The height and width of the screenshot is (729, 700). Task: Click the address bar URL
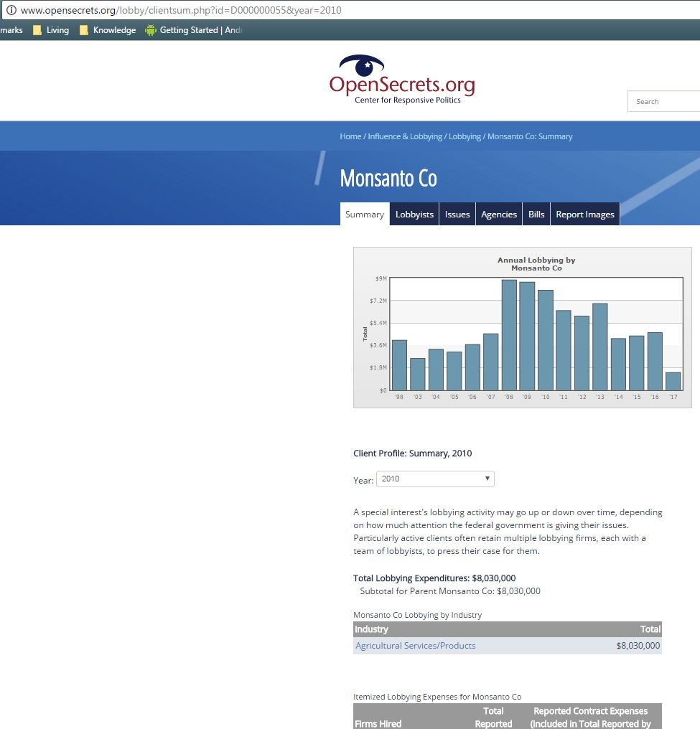coord(181,10)
